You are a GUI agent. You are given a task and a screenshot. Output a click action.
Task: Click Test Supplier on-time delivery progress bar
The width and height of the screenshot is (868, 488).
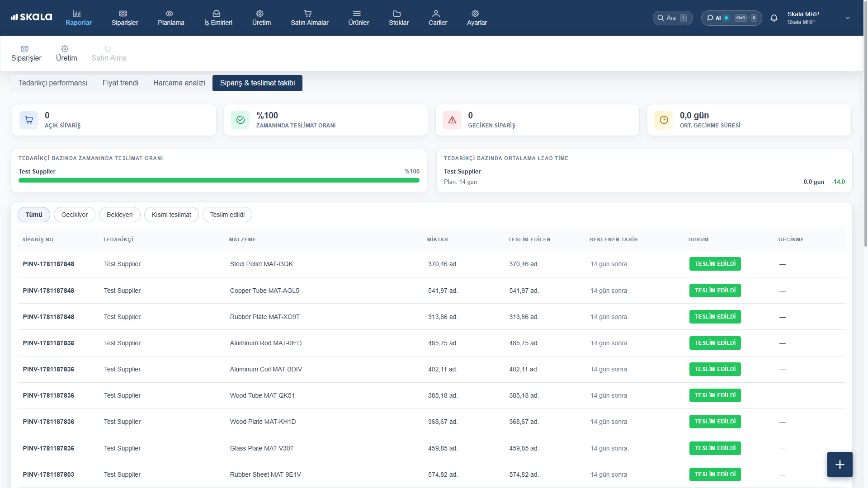(x=219, y=180)
